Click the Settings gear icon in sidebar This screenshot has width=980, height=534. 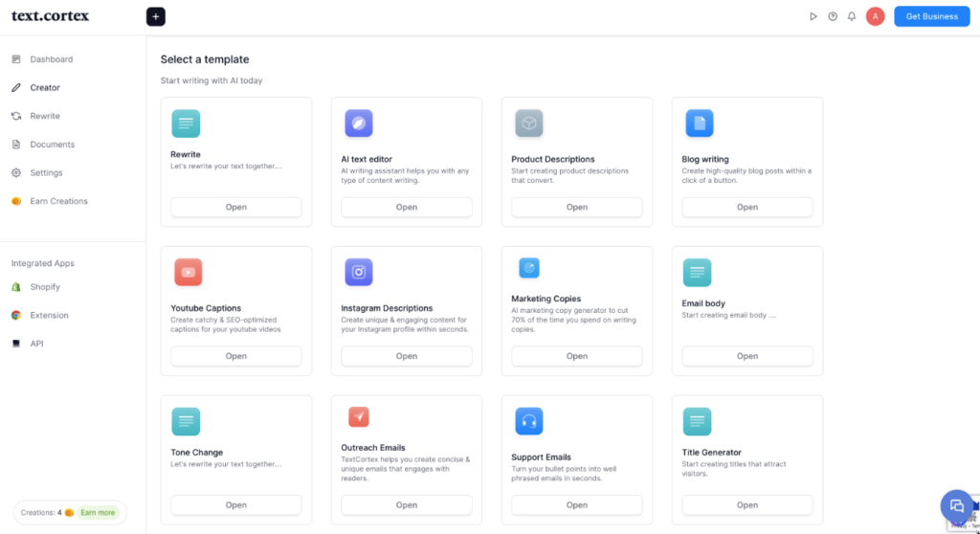pos(16,172)
